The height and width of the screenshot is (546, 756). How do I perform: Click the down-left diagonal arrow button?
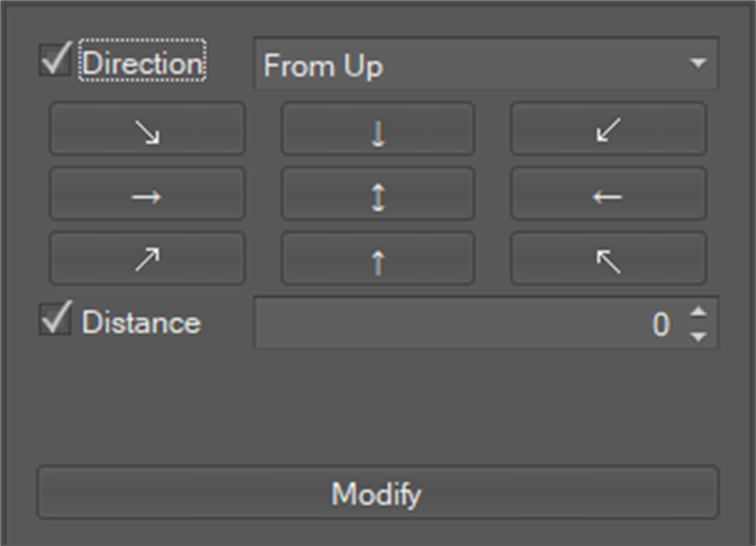click(x=608, y=129)
